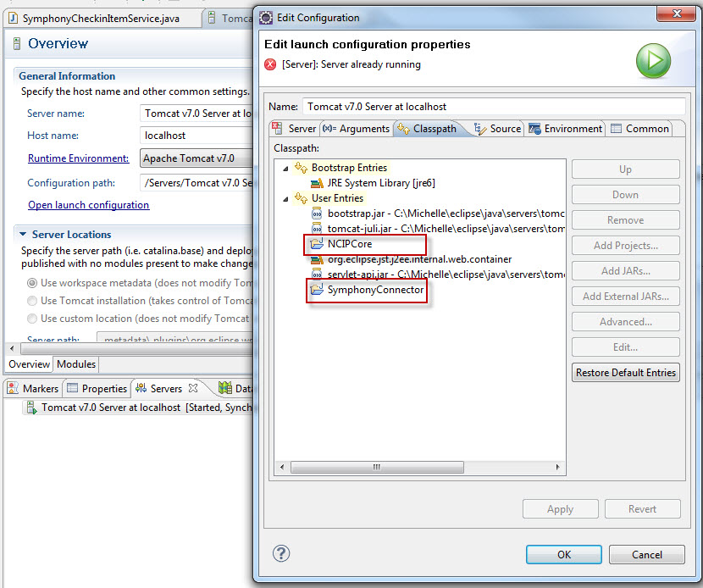The width and height of the screenshot is (703, 588).
Task: Click the Classpath tab icon
Action: 403,130
